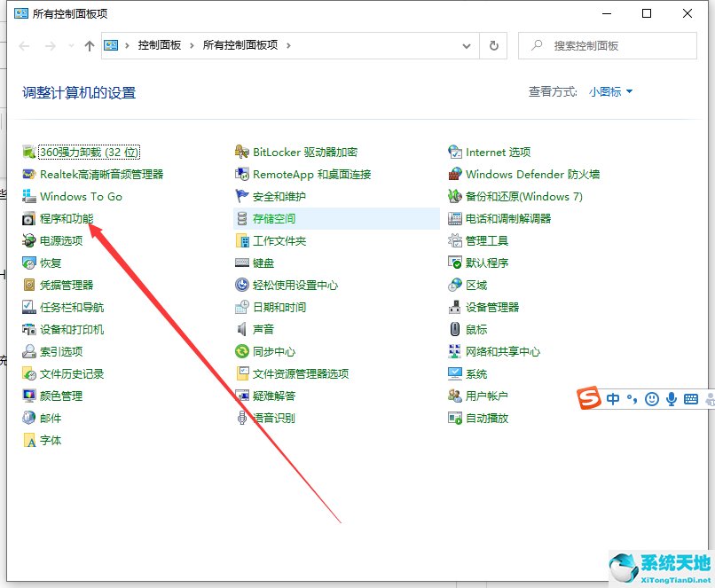Expand the address bar history chevron

(x=467, y=45)
